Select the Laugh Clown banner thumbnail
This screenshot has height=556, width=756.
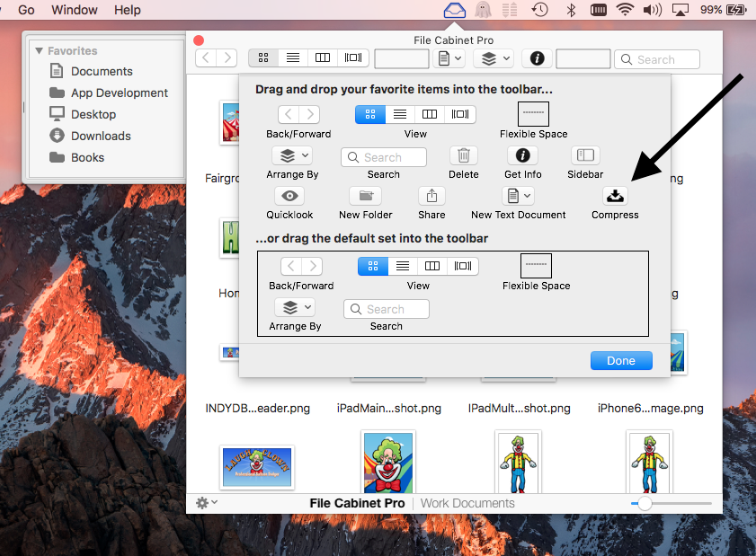pos(257,467)
